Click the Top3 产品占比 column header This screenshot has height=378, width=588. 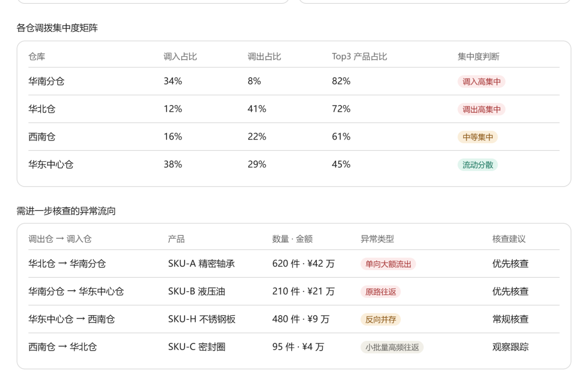point(359,57)
